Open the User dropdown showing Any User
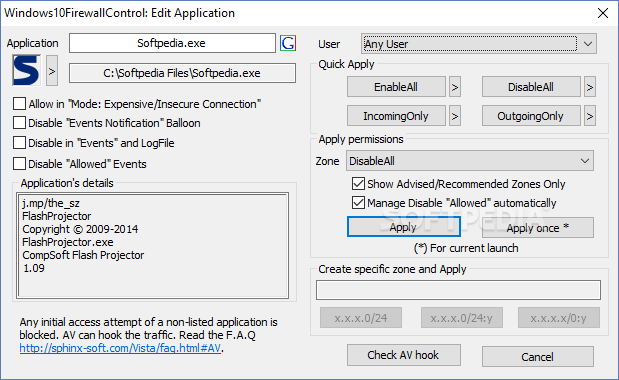 click(478, 43)
